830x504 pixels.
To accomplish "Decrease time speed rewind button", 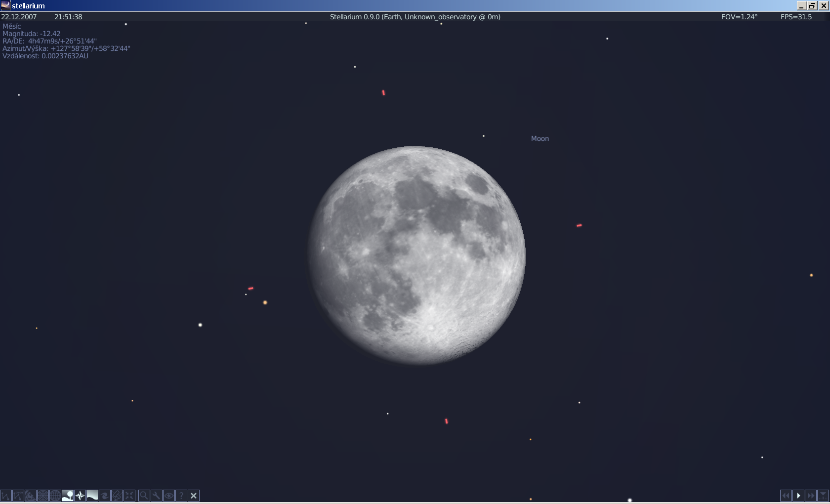I will (x=786, y=496).
